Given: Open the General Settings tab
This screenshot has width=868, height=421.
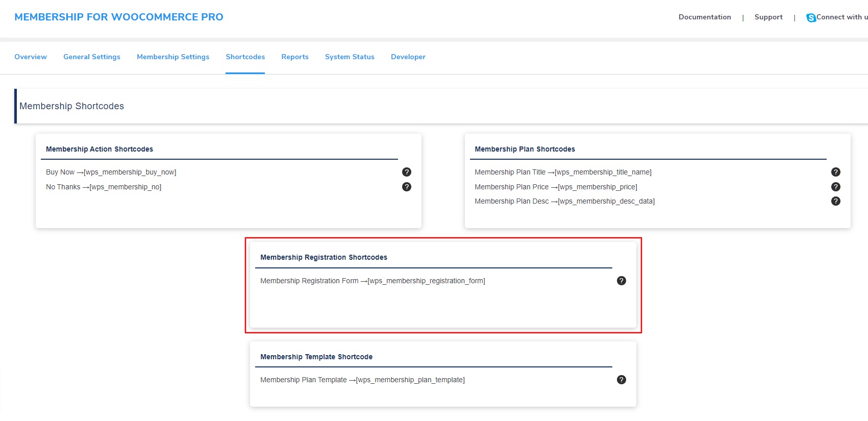Looking at the screenshot, I should point(92,57).
